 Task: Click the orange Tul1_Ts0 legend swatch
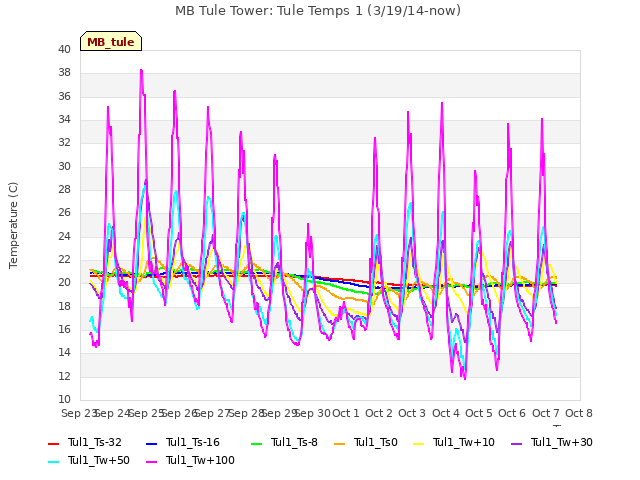point(340,443)
